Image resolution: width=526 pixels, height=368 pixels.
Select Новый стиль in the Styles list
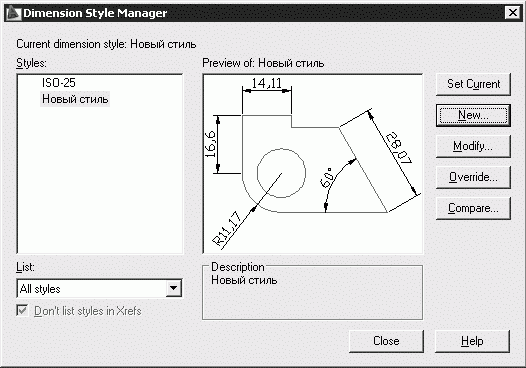pos(75,99)
